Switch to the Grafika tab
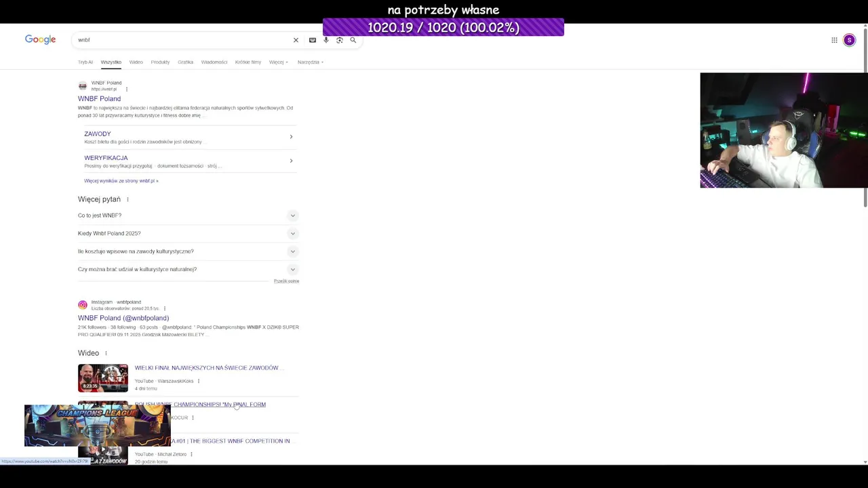The height and width of the screenshot is (488, 868). pyautogui.click(x=186, y=62)
